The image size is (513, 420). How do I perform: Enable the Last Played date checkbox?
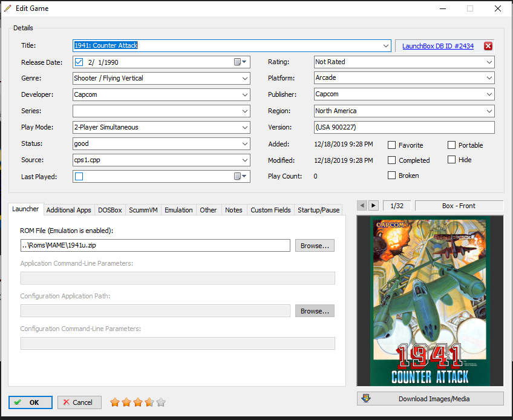click(x=79, y=177)
